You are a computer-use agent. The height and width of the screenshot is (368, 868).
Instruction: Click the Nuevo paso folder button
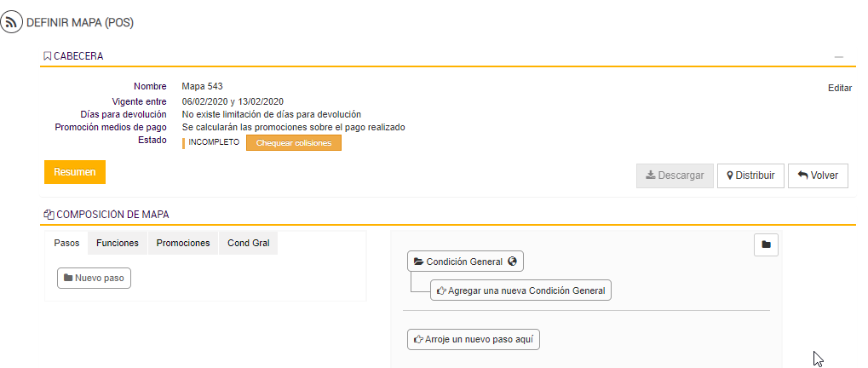(95, 278)
